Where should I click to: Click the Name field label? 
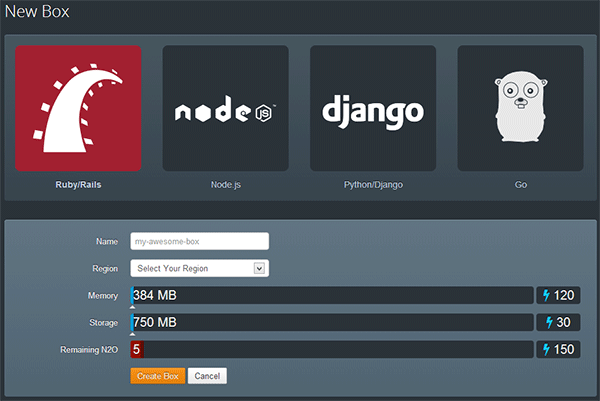(107, 241)
